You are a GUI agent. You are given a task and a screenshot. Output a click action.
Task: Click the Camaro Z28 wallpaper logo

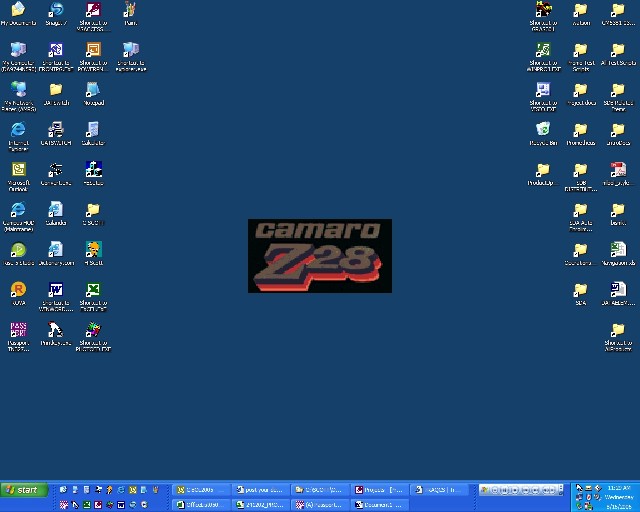319,256
